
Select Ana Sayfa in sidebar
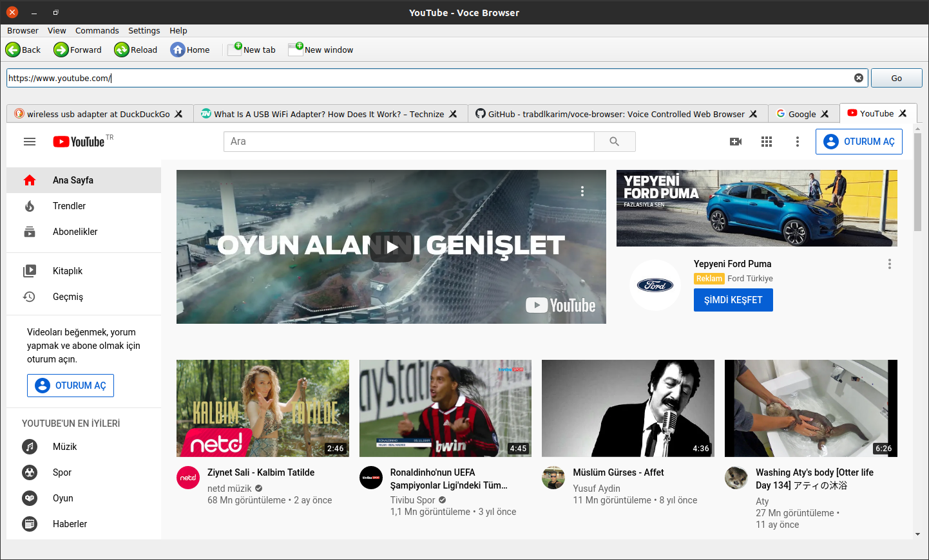click(x=84, y=180)
